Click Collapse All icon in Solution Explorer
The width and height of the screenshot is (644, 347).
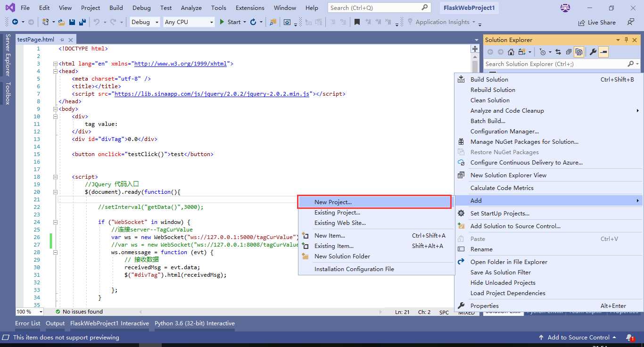[x=569, y=52]
